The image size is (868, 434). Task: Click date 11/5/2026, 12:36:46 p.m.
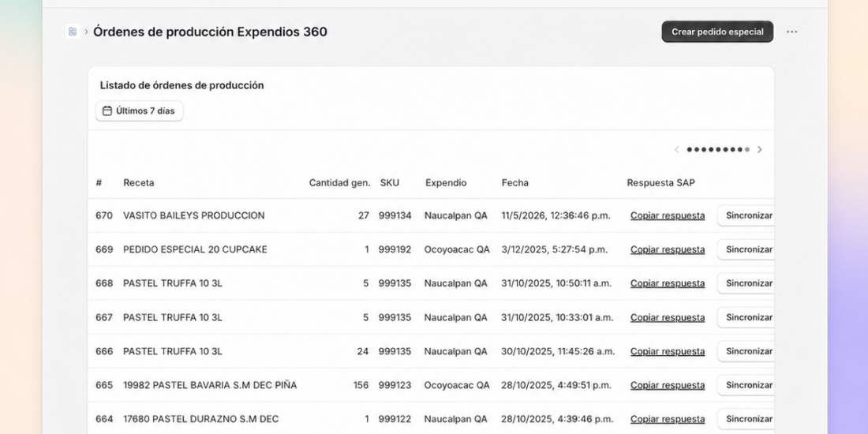556,215
